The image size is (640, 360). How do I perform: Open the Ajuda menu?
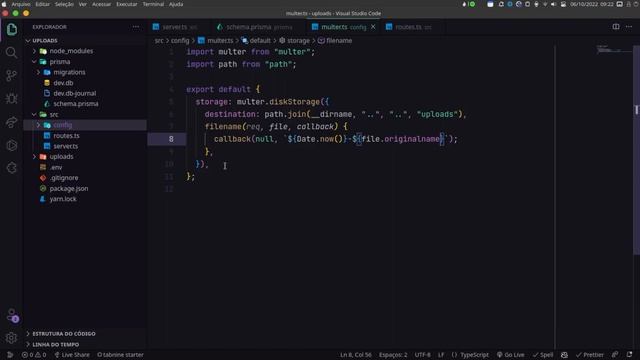176,4
